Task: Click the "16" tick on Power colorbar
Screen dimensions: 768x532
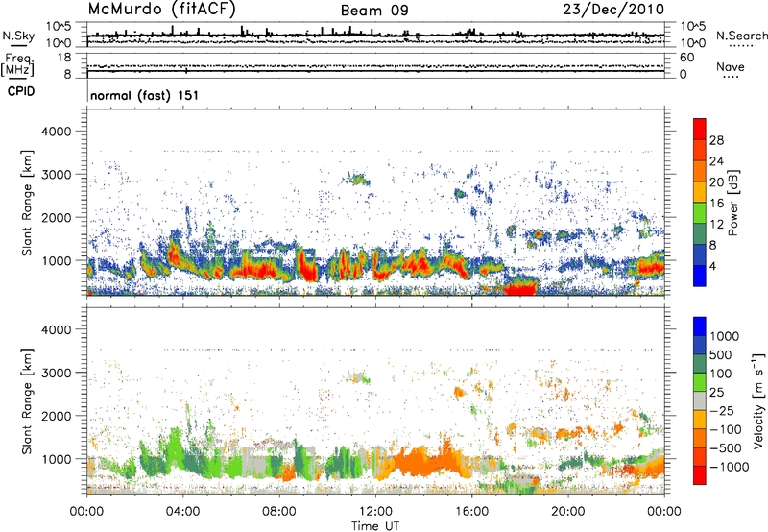Action: pos(716,204)
